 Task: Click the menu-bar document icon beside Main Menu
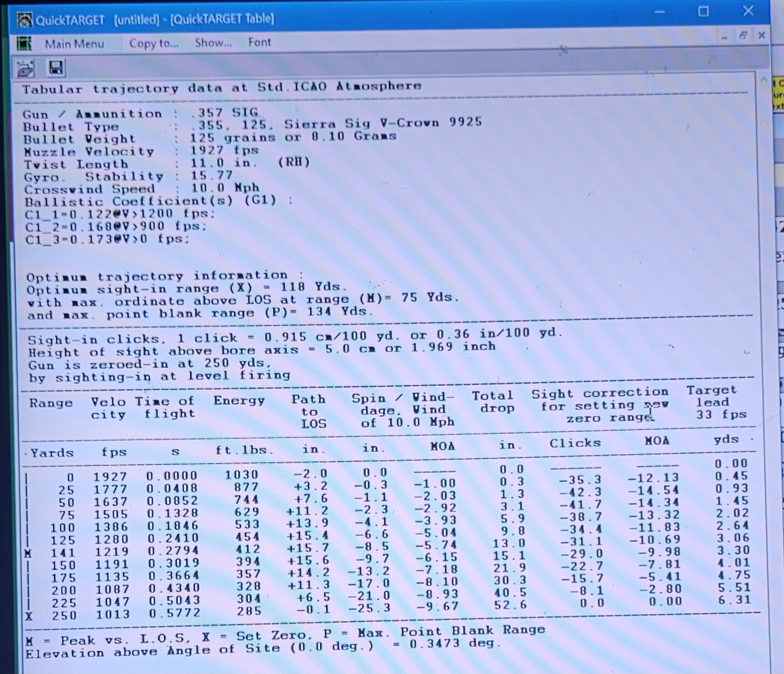24,43
